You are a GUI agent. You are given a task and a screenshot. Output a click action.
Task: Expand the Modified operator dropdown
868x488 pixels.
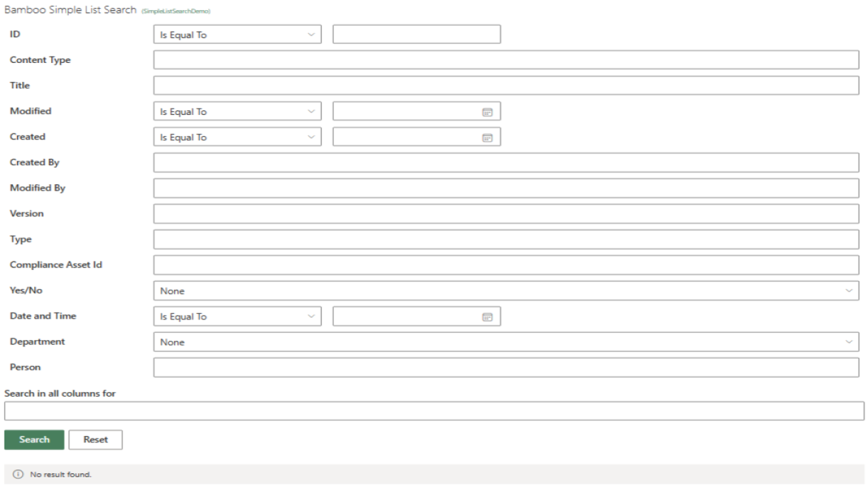[x=237, y=111]
